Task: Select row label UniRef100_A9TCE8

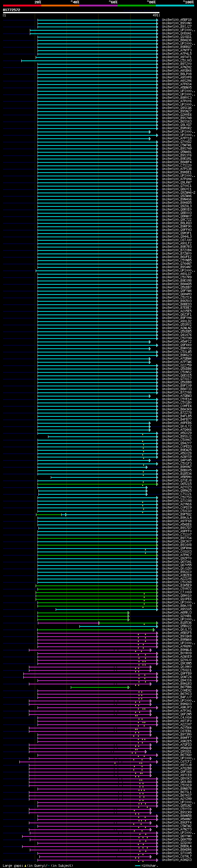Action: (x=177, y=775)
